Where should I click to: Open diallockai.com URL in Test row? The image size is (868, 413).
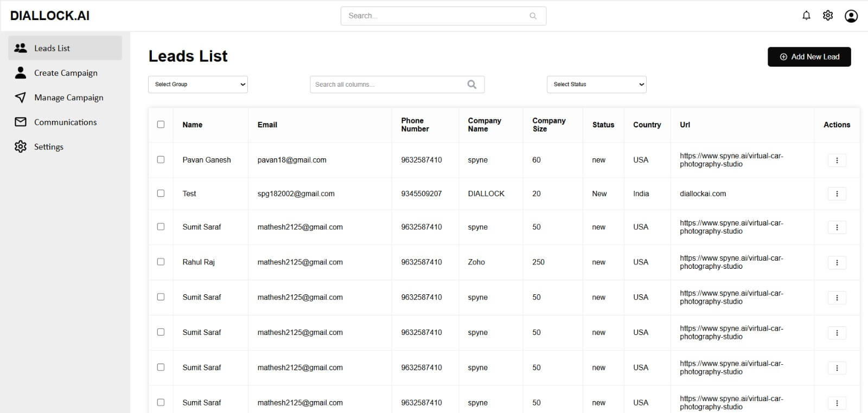point(703,193)
